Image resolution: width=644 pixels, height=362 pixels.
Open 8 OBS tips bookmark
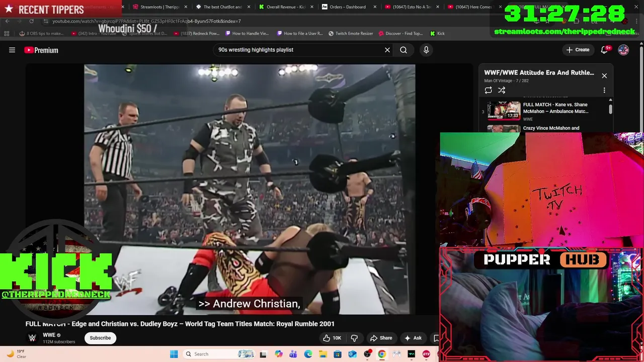point(41,34)
